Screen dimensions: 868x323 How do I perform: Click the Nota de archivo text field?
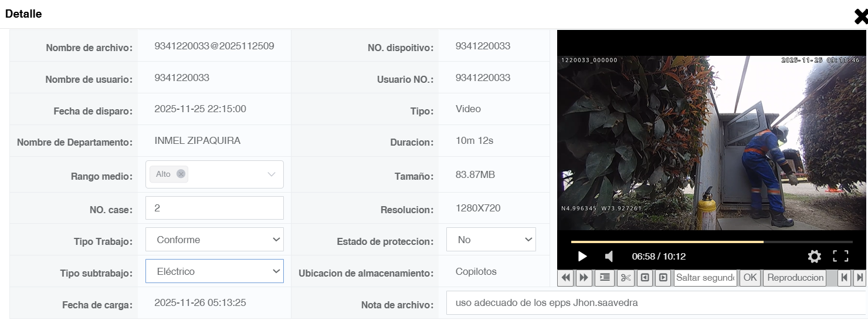tap(656, 303)
